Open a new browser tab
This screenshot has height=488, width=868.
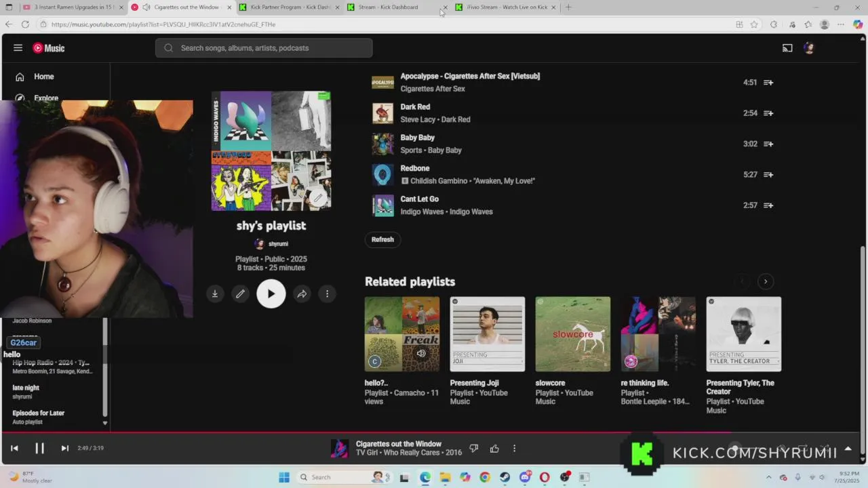pos(568,7)
